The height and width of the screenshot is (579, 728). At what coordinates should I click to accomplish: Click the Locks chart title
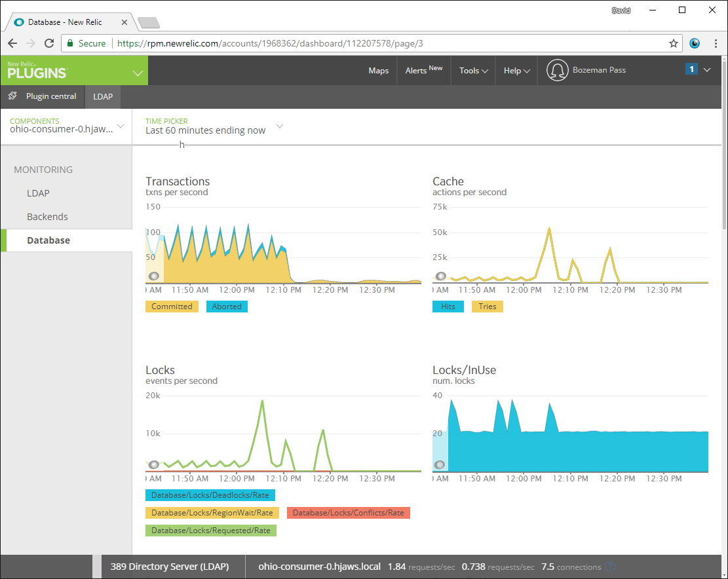pyautogui.click(x=160, y=370)
